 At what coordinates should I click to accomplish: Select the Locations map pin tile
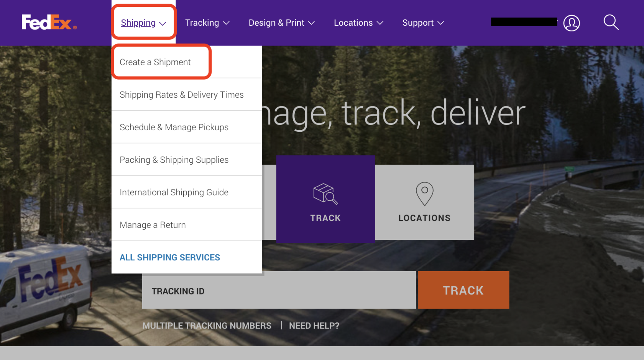[x=424, y=202]
